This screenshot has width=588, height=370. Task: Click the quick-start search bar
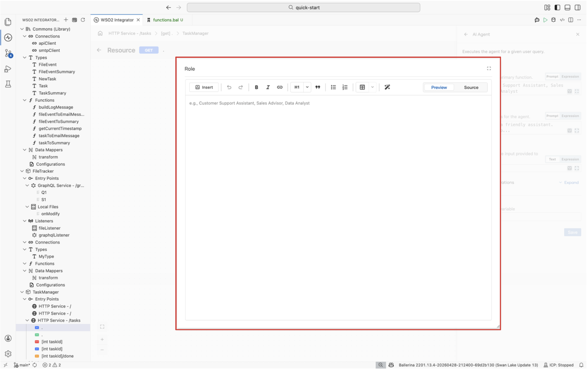[303, 8]
